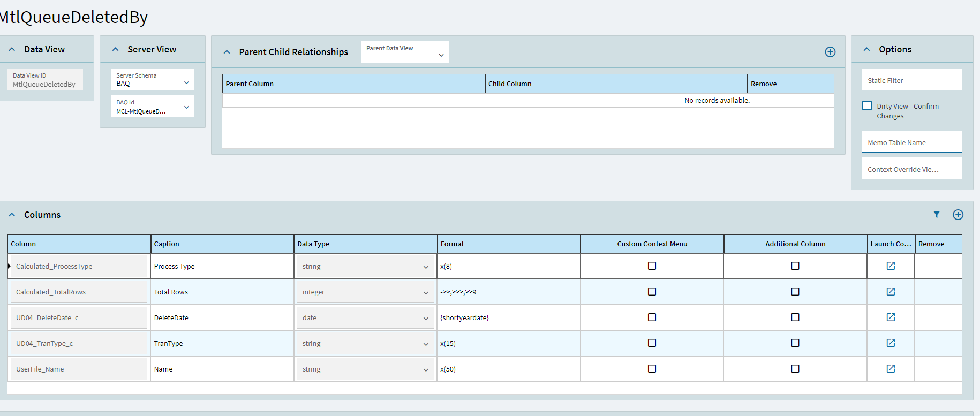This screenshot has width=980, height=416.
Task: Click the Custom Context Menu column header
Action: tap(652, 244)
